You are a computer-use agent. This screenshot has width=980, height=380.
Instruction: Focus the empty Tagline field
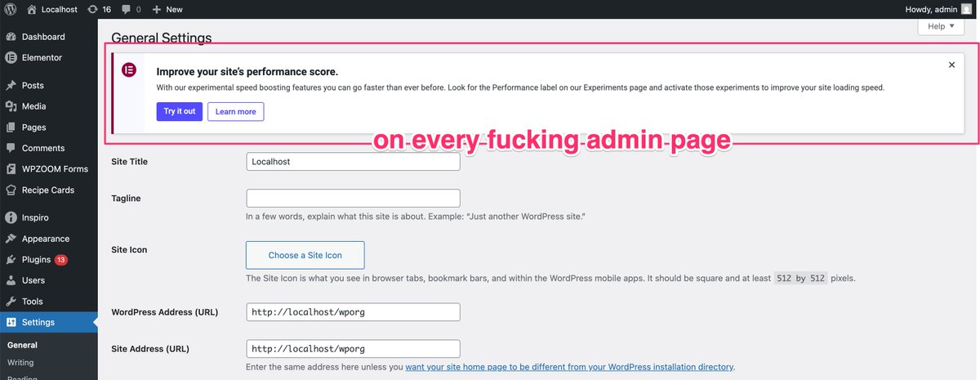(353, 198)
